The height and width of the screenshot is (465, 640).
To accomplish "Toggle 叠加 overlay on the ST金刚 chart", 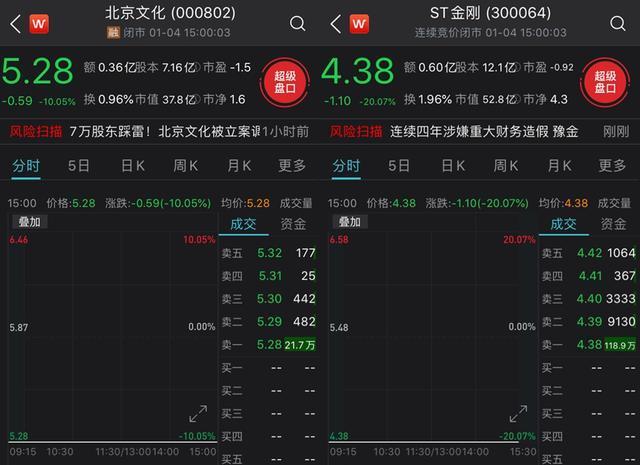I will click(349, 222).
